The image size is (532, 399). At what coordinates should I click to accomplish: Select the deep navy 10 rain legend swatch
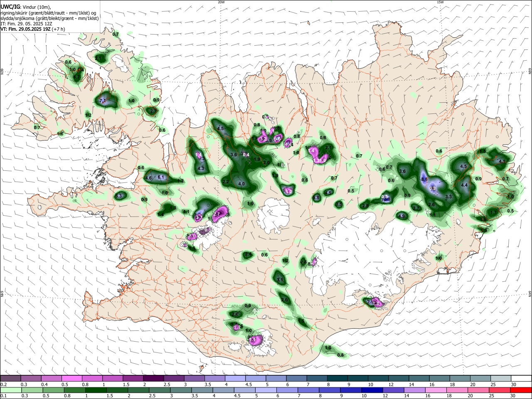(x=372, y=390)
